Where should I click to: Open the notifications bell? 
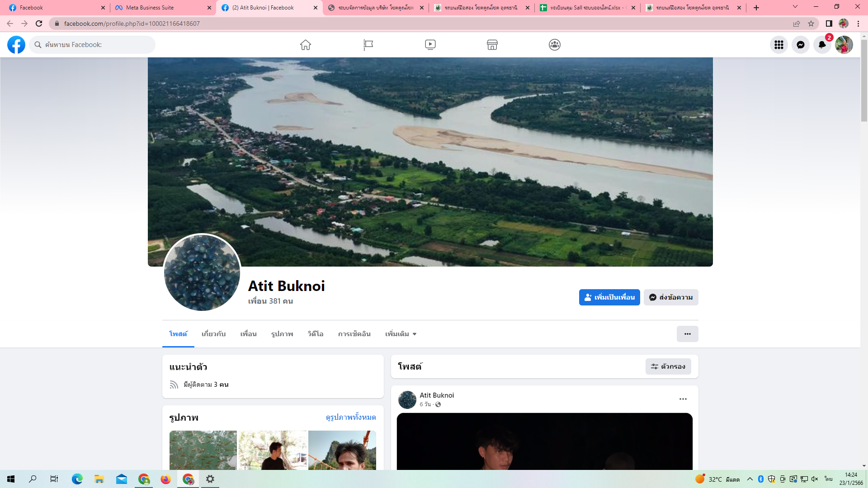click(822, 45)
